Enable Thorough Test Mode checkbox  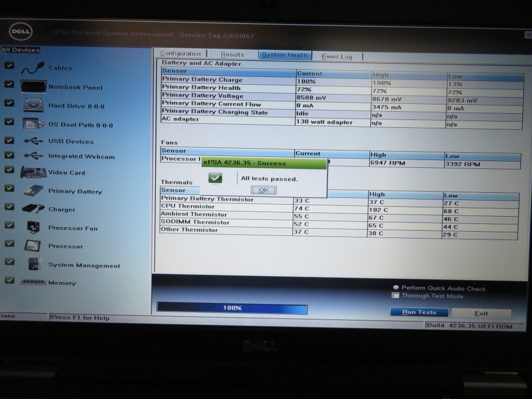(395, 295)
